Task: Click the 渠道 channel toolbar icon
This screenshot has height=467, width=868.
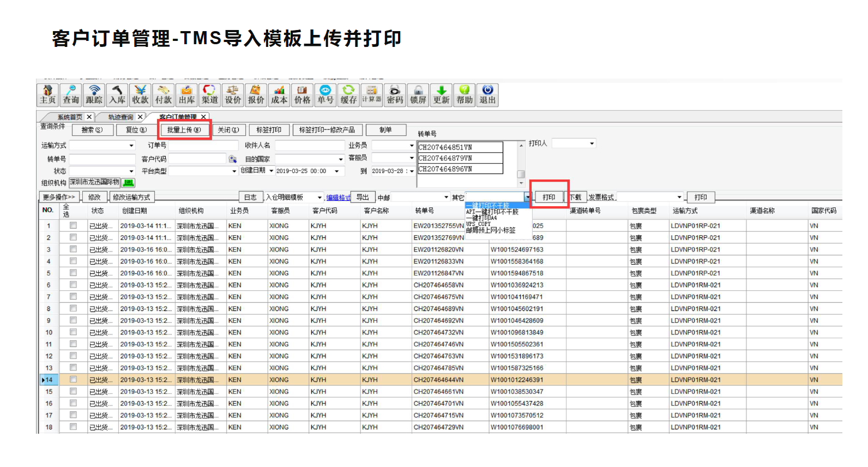Action: (210, 95)
